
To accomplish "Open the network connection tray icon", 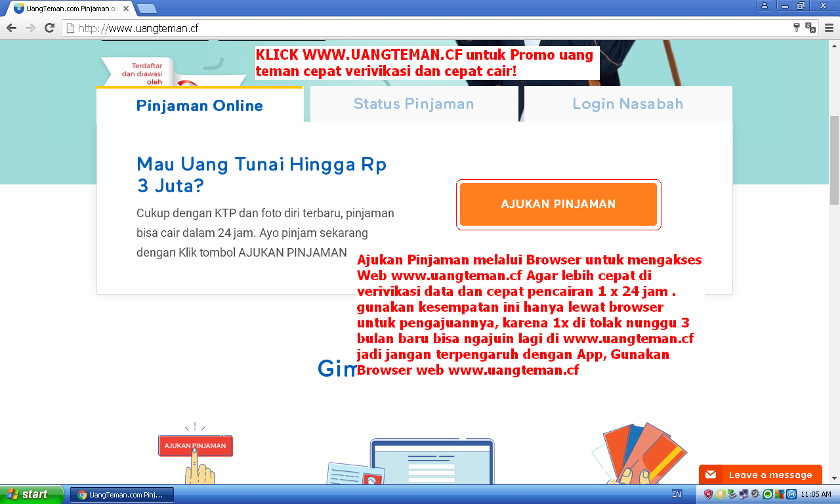I will [x=744, y=494].
